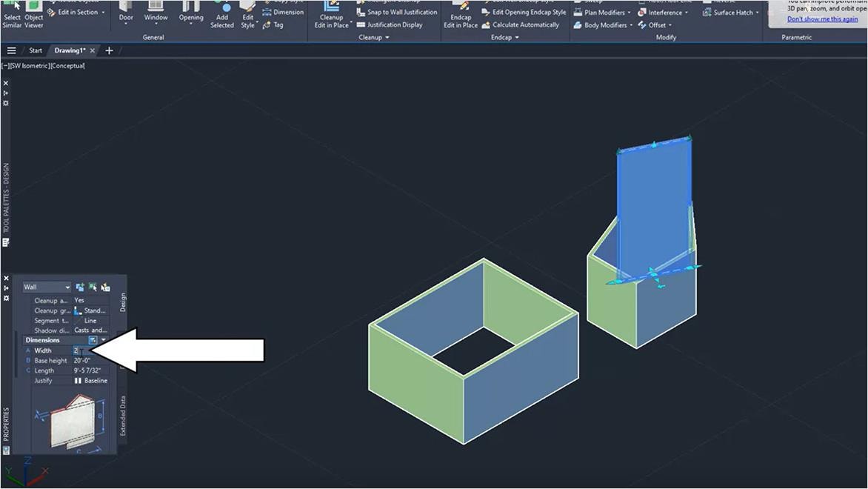Open the Endcap Edit in Place tool
Viewport: 868px width, 489px height.
click(x=461, y=15)
